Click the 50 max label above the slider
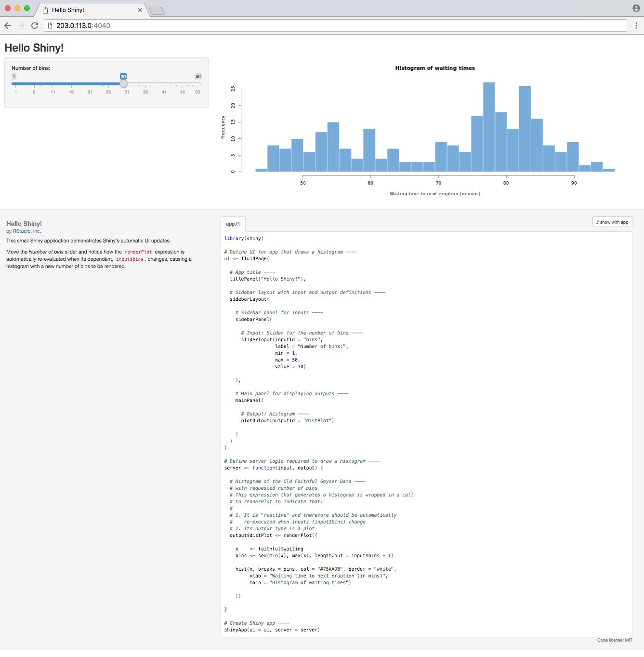 197,76
